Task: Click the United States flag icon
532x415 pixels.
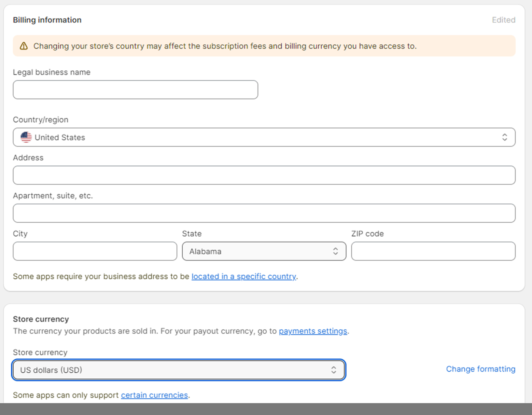Action: click(x=26, y=137)
